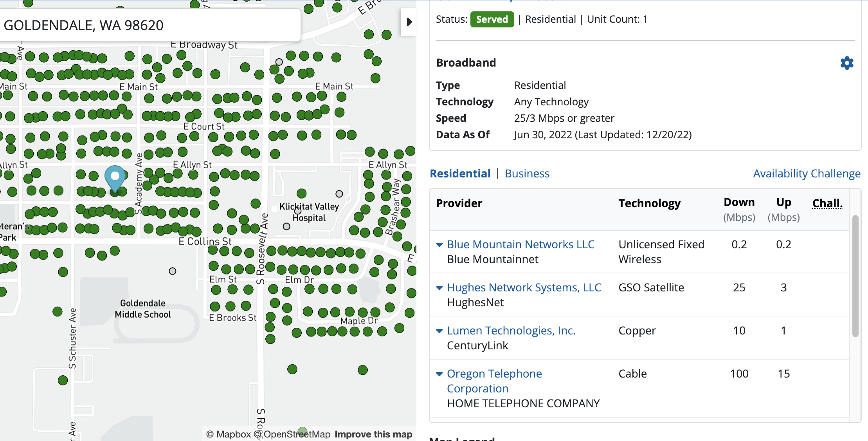The image size is (868, 441).
Task: Click the GSO Satellite technology cell
Action: click(651, 287)
